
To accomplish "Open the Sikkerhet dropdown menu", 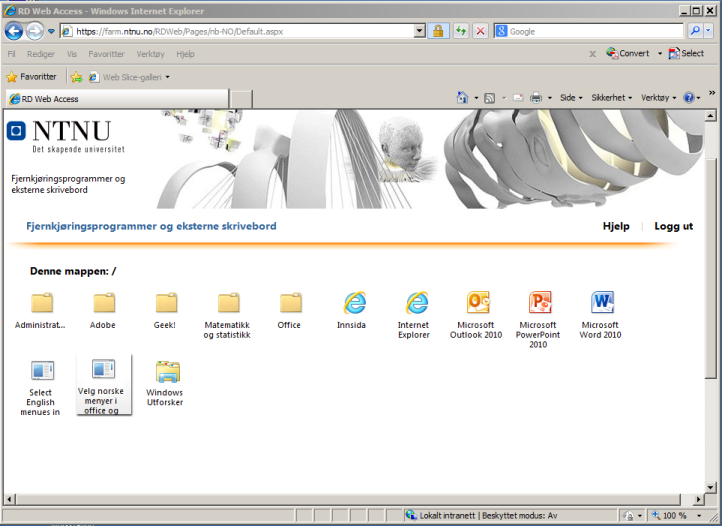I will [x=611, y=98].
